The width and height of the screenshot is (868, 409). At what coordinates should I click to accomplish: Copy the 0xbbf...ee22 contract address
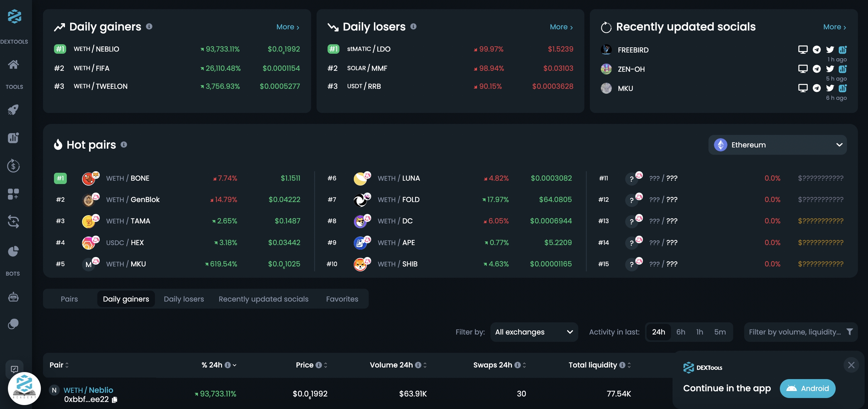115,400
